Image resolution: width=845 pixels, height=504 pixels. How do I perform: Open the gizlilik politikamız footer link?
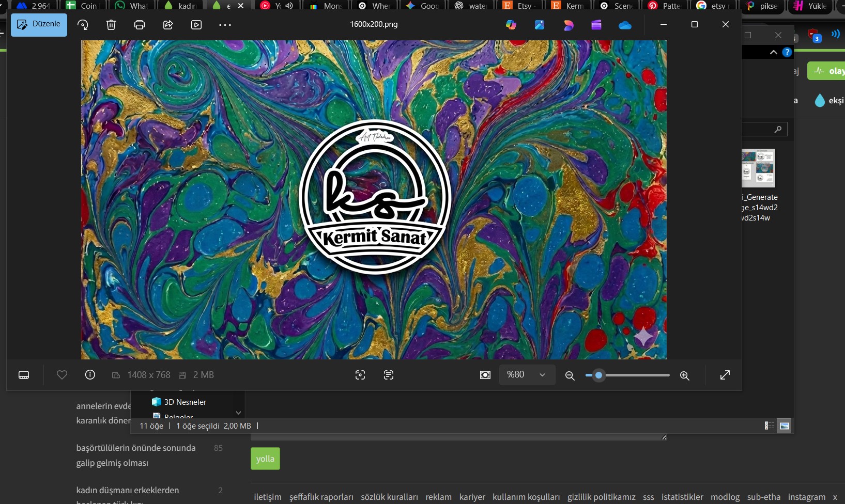[x=602, y=497]
